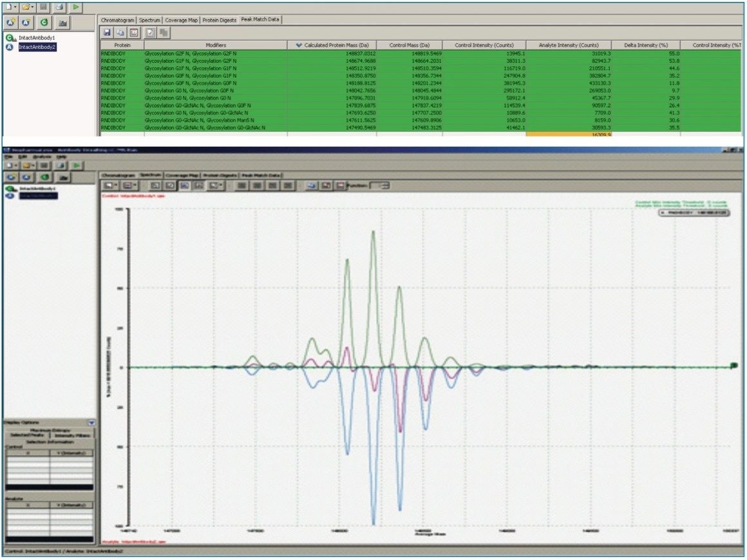Image resolution: width=747 pixels, height=560 pixels.
Task: Open Help menu in lower window
Action: [61, 156]
